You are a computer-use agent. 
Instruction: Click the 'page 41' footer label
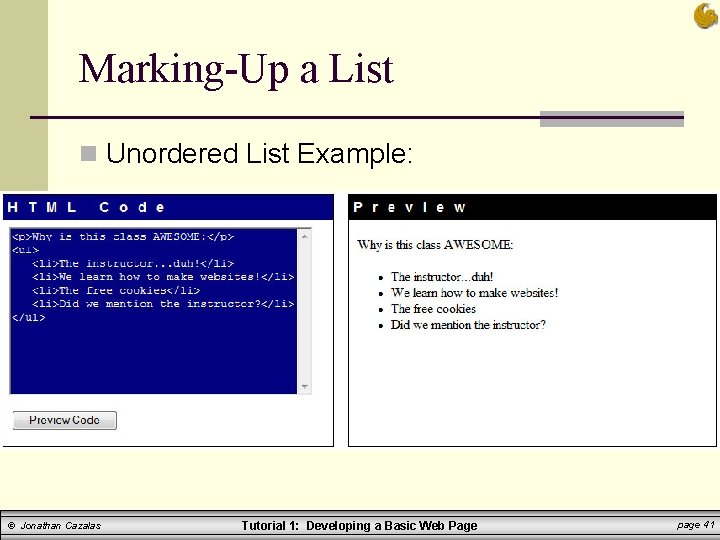point(696,525)
